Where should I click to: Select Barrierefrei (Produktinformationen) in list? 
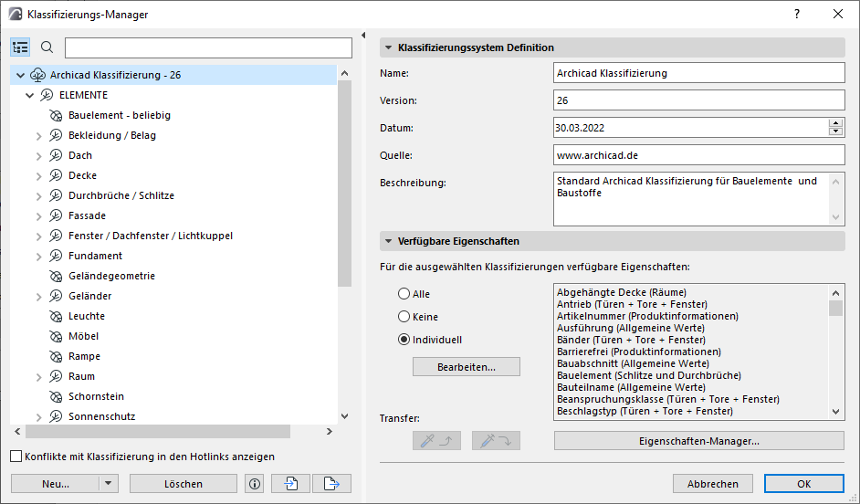coord(638,352)
